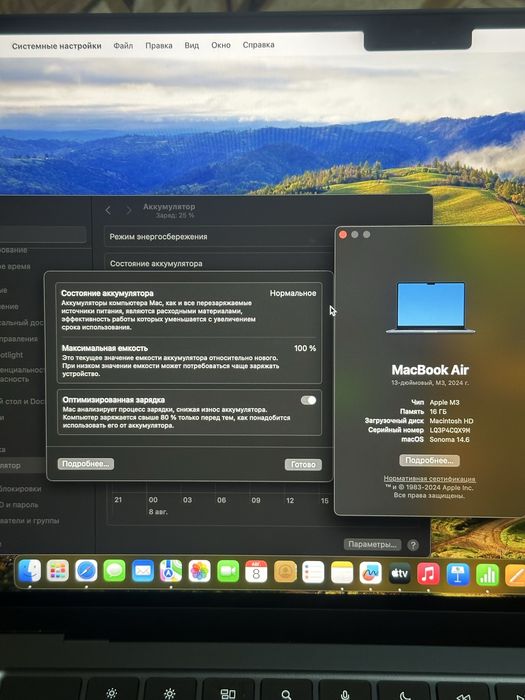Launch Keynote from the Dock
This screenshot has width=525, height=700.
point(458,574)
